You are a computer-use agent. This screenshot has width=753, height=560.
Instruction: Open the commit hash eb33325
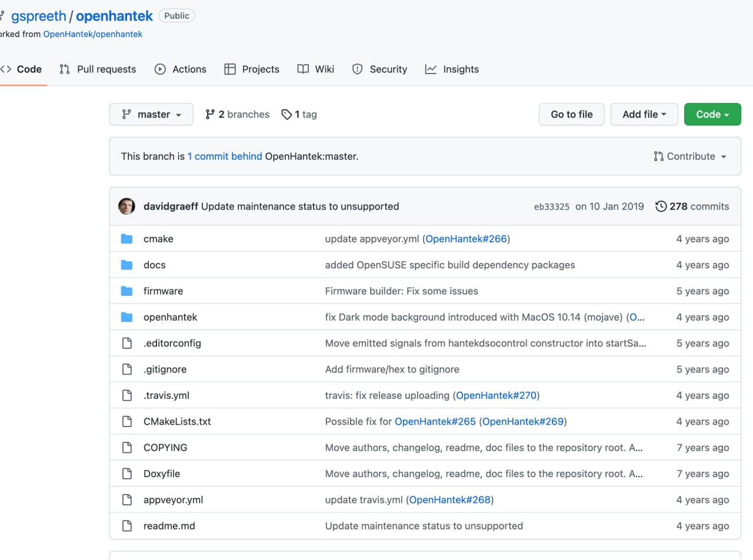click(551, 207)
